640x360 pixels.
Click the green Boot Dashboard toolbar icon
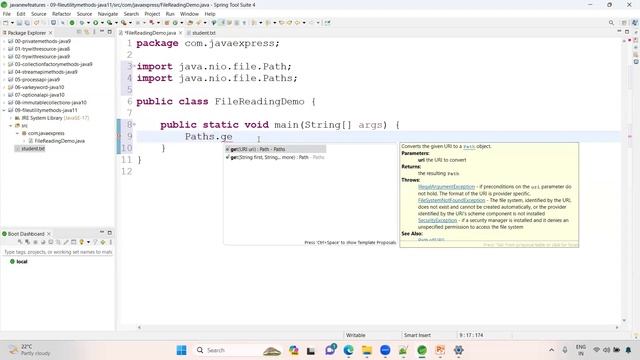click(72, 23)
